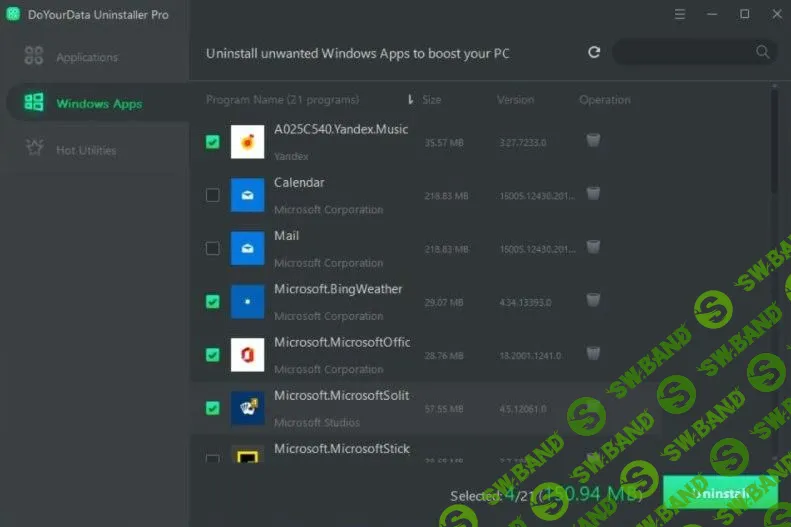791x527 pixels.
Task: Click the DoYourData app logo
Action: [13, 14]
